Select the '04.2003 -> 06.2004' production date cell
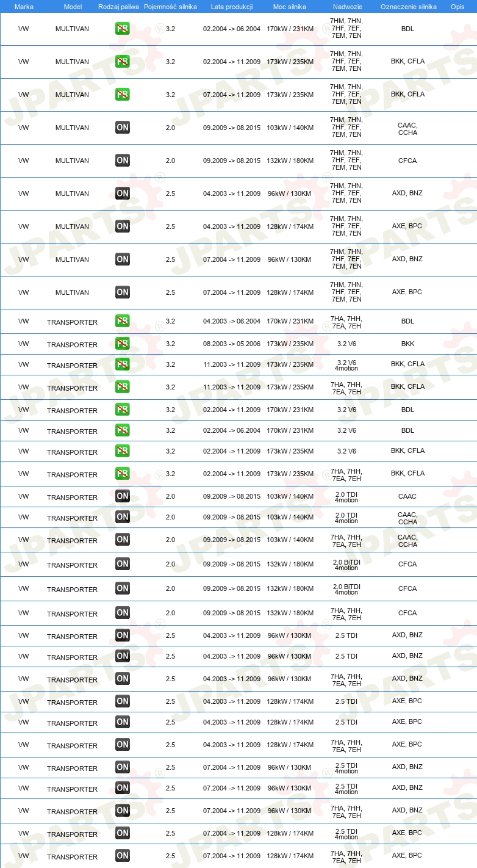 tap(232, 321)
